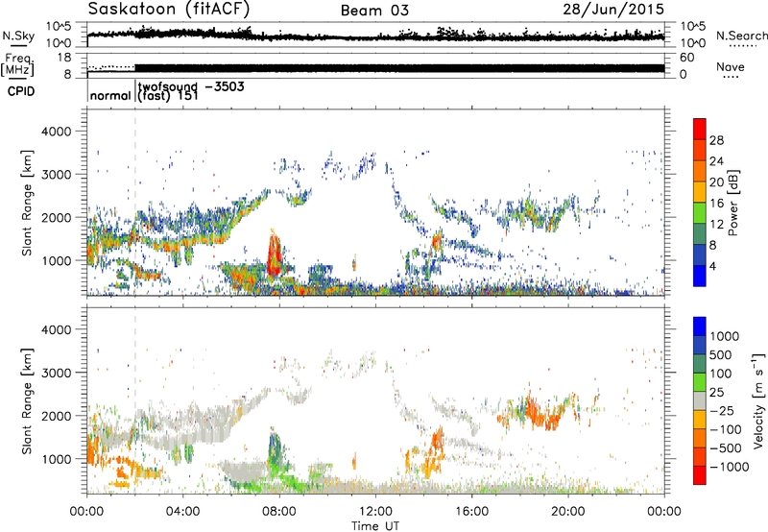This screenshot has width=768, height=532.
Task: Select the "N.Sky" axis label
Action: 18,36
